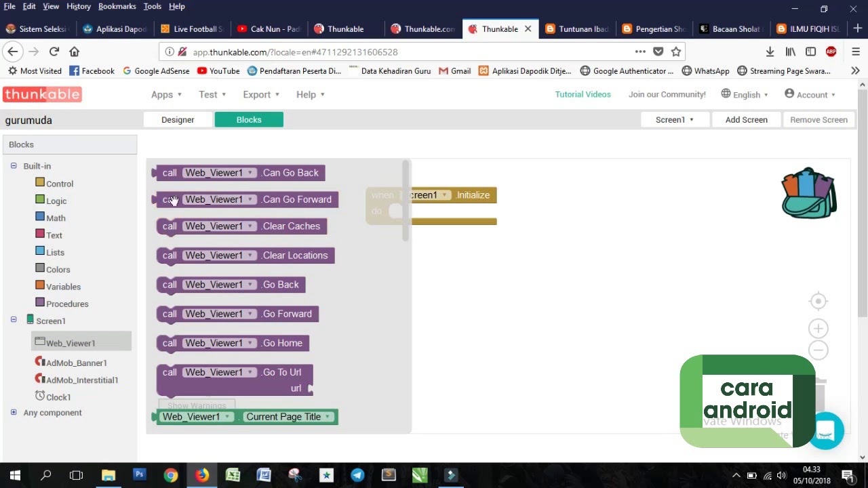Go back to previous page
This screenshot has height=488, width=868.
click(x=12, y=52)
